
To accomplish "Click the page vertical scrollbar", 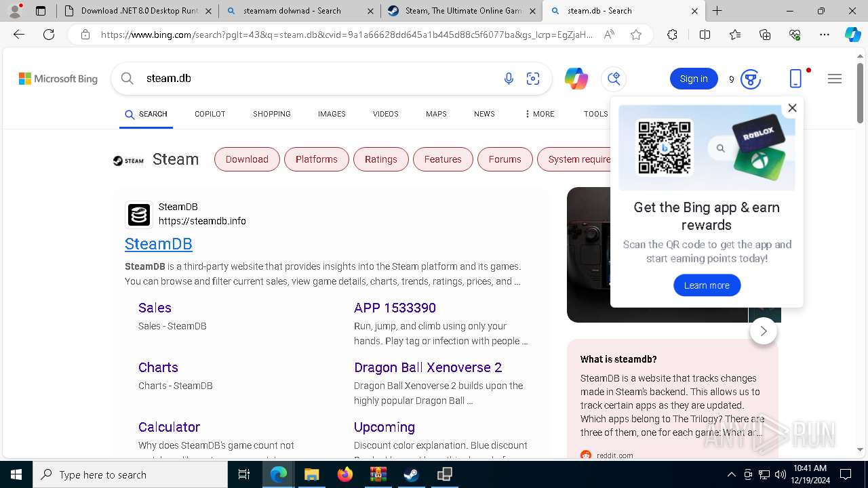I will [x=861, y=91].
